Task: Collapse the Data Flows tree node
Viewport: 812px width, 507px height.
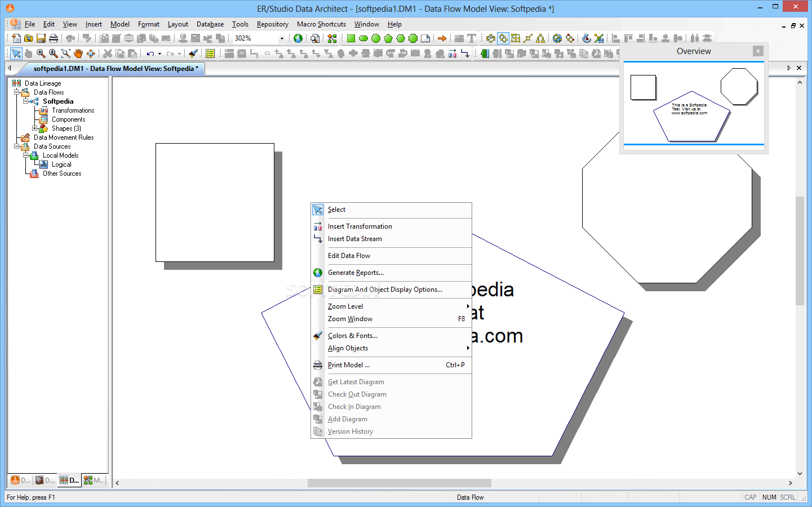Action: coord(17,92)
